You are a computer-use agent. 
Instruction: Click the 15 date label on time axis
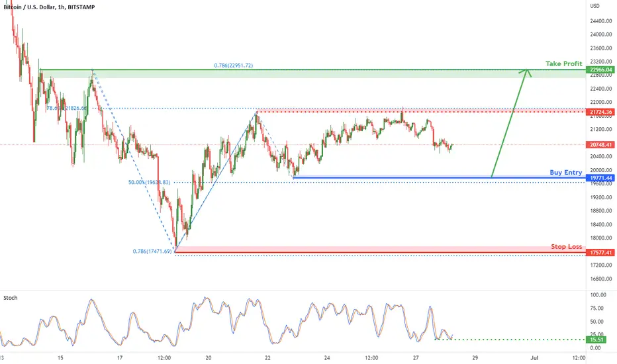(x=60, y=357)
